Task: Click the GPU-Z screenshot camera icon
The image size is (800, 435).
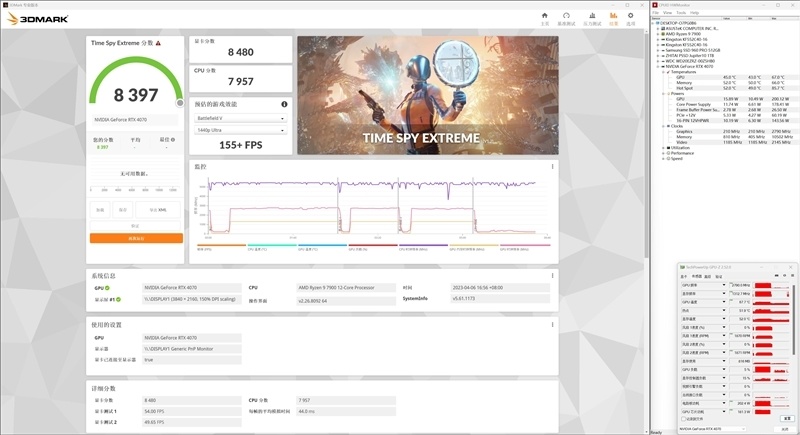Action: click(777, 275)
